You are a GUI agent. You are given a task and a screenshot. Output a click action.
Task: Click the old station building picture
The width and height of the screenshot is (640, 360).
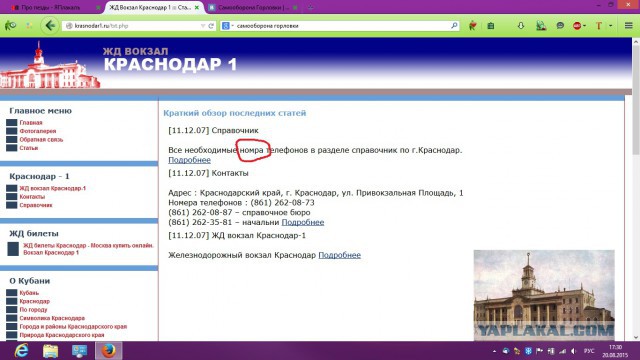544,295
